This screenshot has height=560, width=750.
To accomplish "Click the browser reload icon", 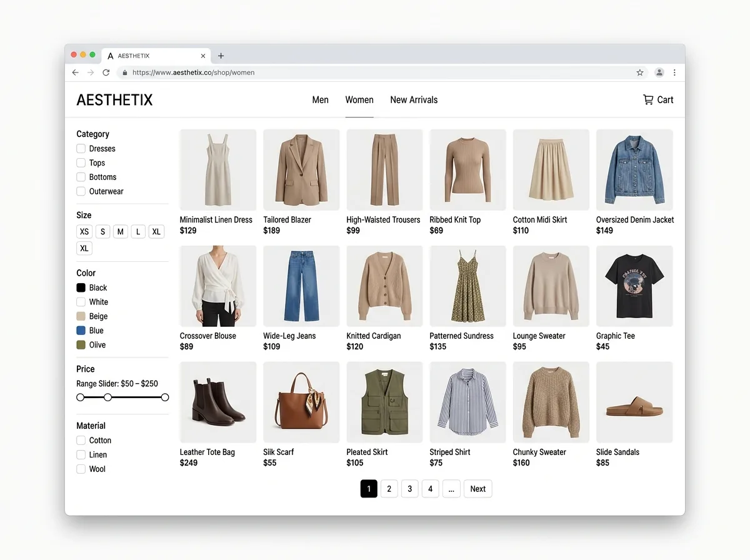I will [106, 72].
